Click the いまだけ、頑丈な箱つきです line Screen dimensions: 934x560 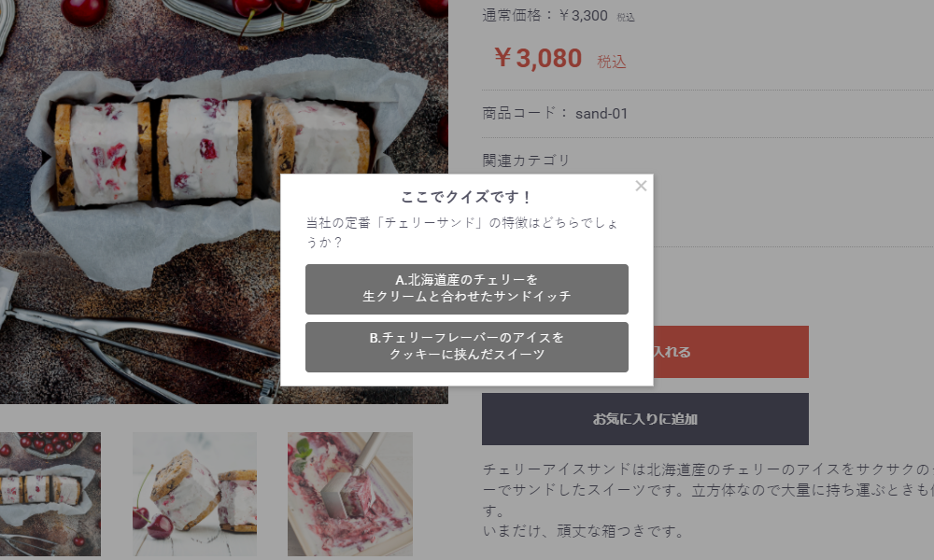[583, 531]
